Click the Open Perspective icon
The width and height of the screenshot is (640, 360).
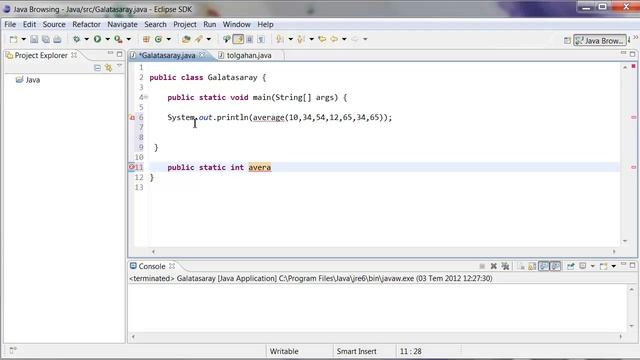pos(567,40)
